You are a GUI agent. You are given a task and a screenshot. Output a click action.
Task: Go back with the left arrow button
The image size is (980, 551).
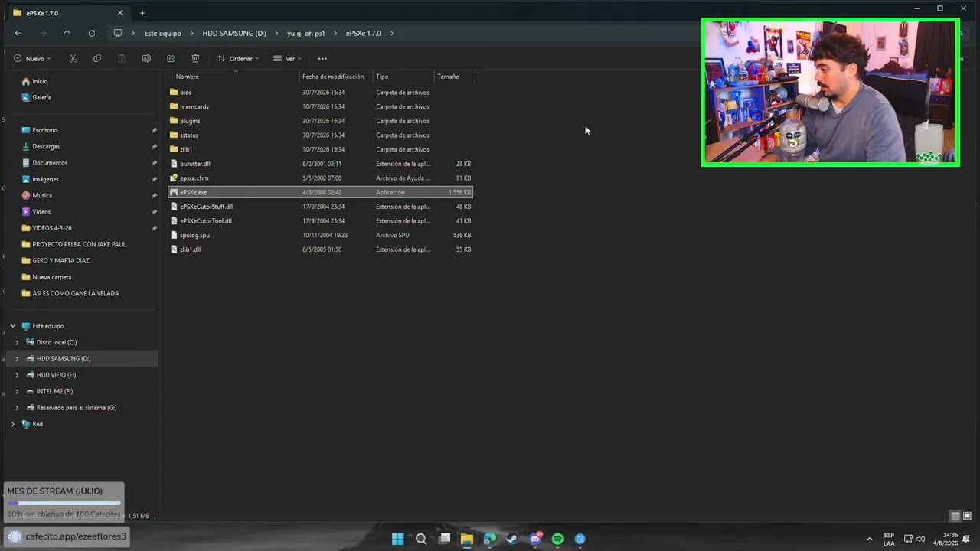click(x=18, y=33)
